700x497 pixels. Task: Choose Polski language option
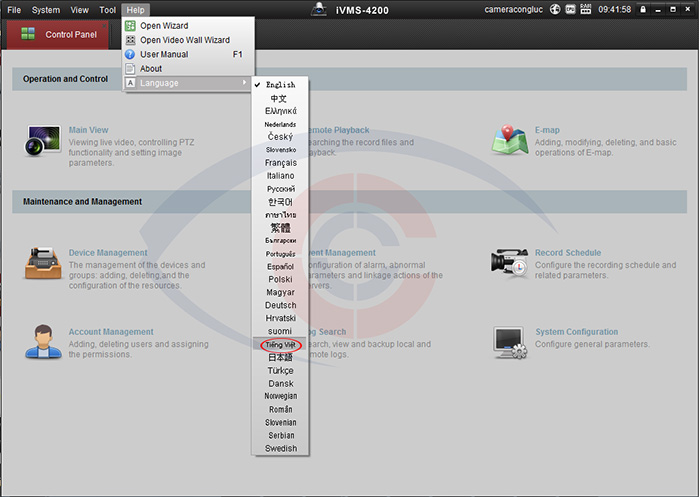280,279
